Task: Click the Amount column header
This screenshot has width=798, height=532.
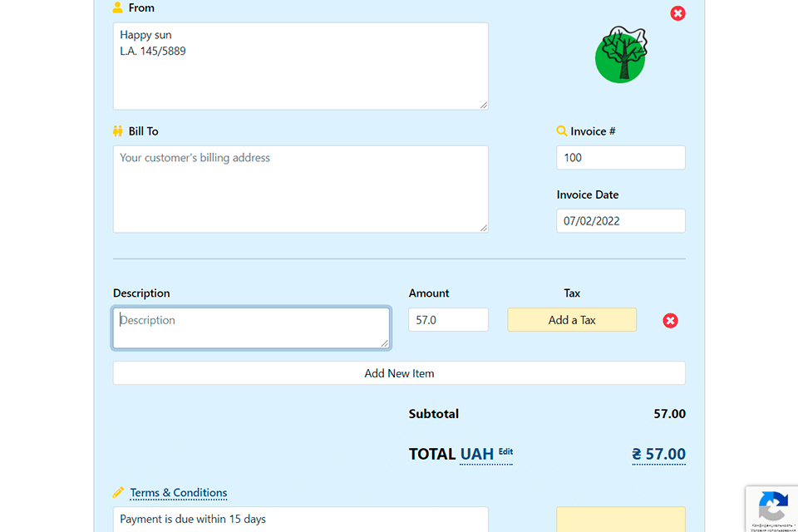Action: pos(429,293)
